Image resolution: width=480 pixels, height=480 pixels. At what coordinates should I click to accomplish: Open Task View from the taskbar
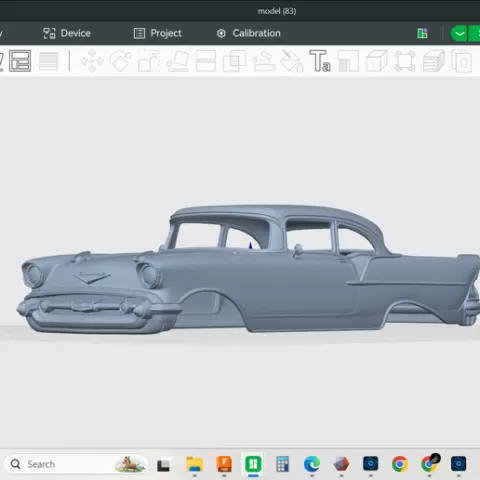(163, 465)
